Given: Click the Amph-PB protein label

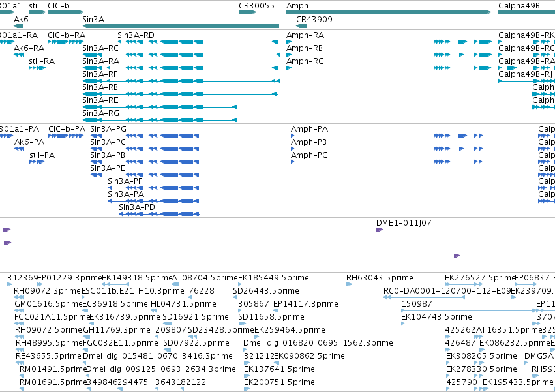Looking at the screenshot, I should (x=308, y=142).
